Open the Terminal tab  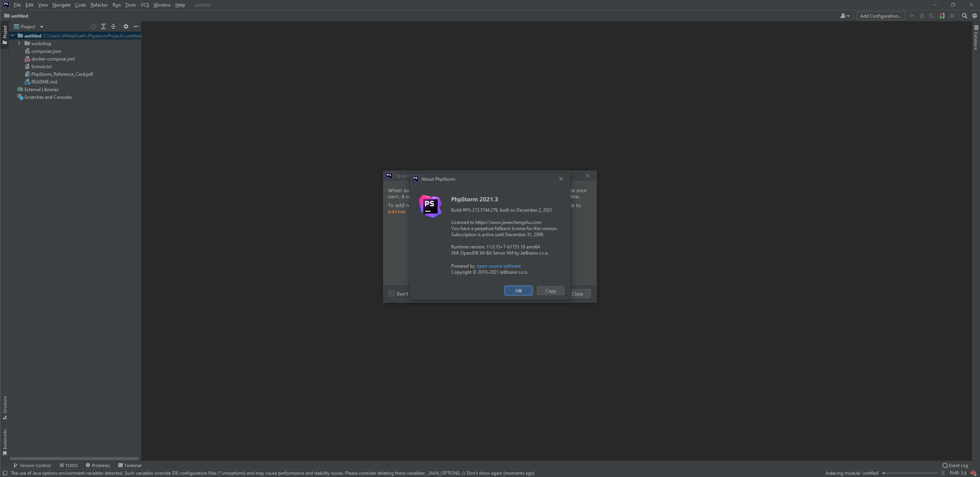(130, 466)
